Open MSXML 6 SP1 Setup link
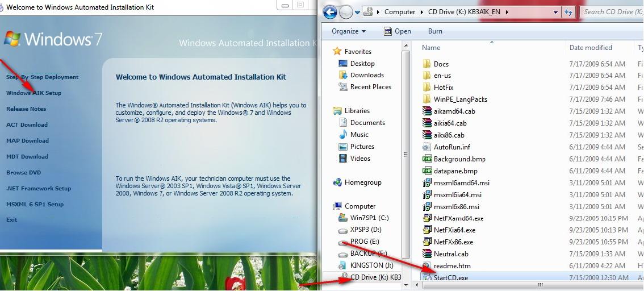The width and height of the screenshot is (644, 291). click(35, 204)
